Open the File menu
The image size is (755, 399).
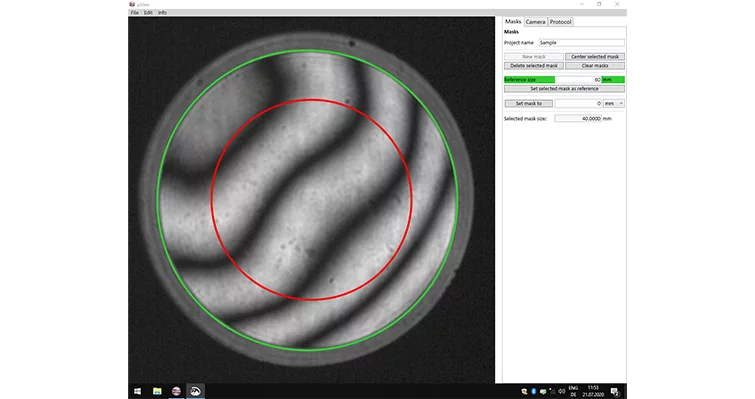(134, 13)
